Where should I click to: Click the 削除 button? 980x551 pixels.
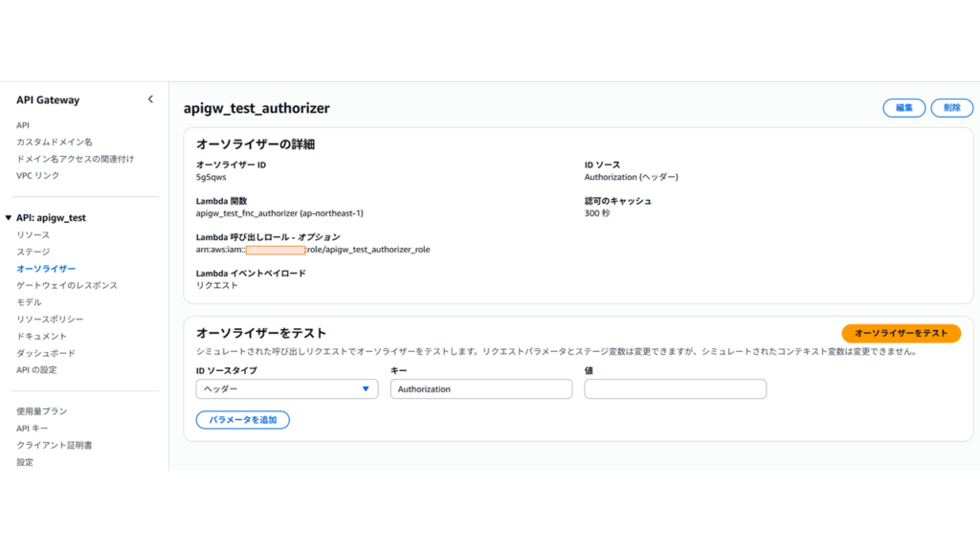[x=952, y=108]
